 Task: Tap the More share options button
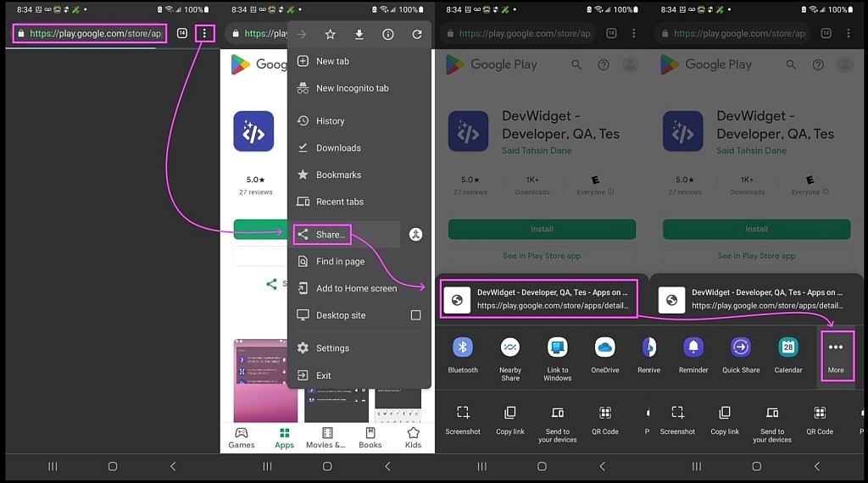836,356
